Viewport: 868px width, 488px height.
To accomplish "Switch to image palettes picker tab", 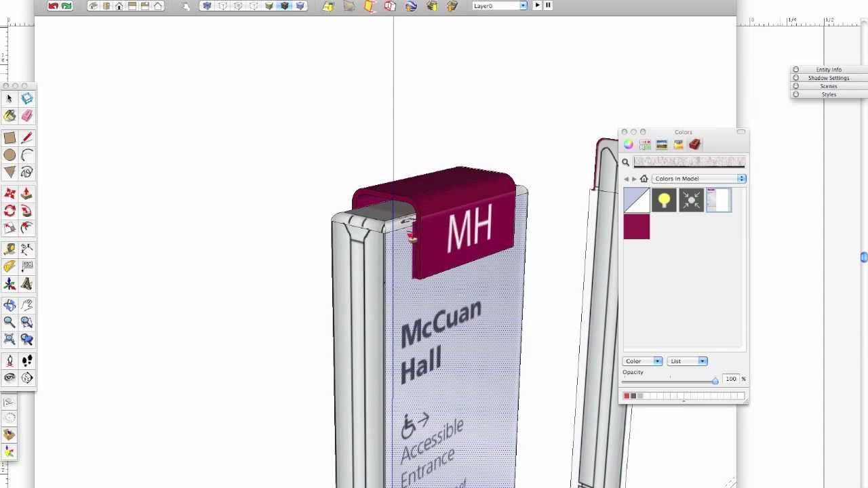I will coord(662,145).
